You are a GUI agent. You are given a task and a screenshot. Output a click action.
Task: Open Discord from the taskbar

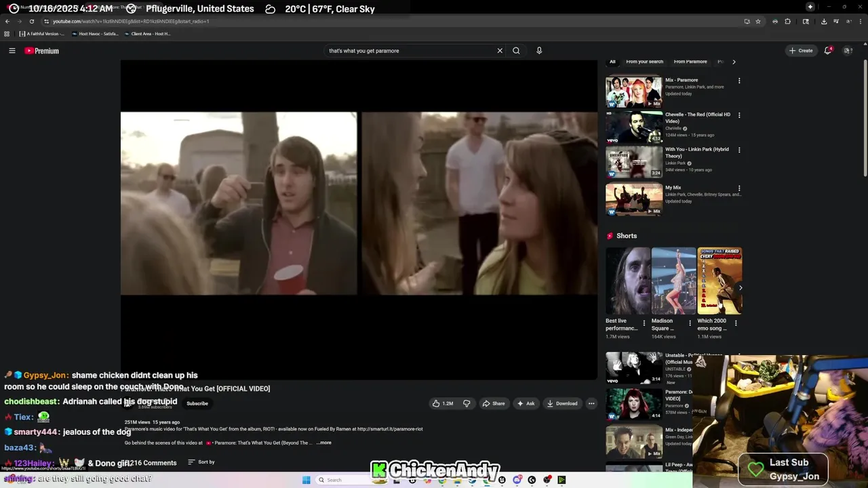pyautogui.click(x=517, y=480)
